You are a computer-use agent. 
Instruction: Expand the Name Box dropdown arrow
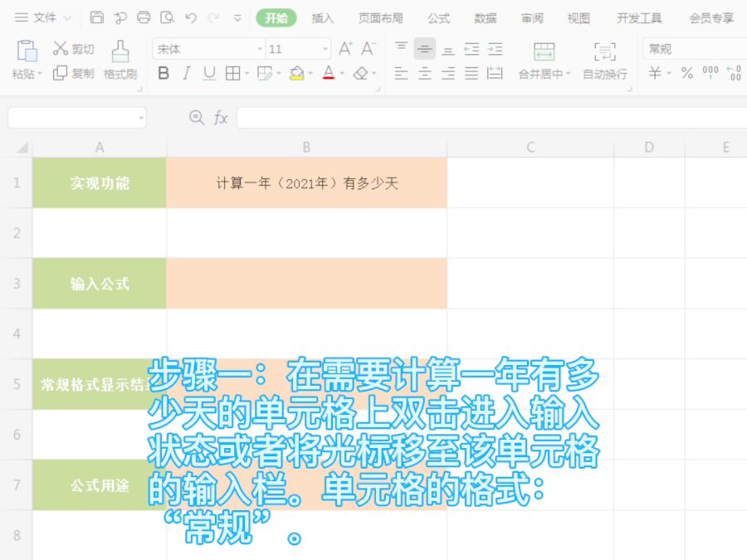[x=141, y=118]
